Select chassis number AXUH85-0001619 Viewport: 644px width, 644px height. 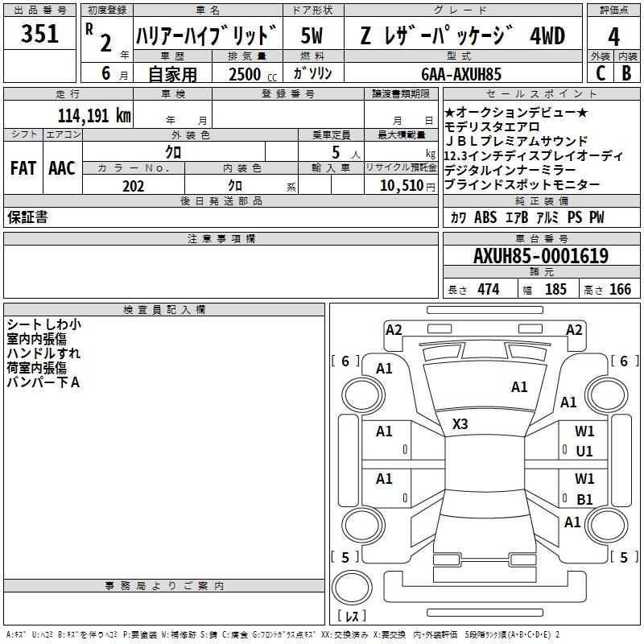(x=540, y=256)
